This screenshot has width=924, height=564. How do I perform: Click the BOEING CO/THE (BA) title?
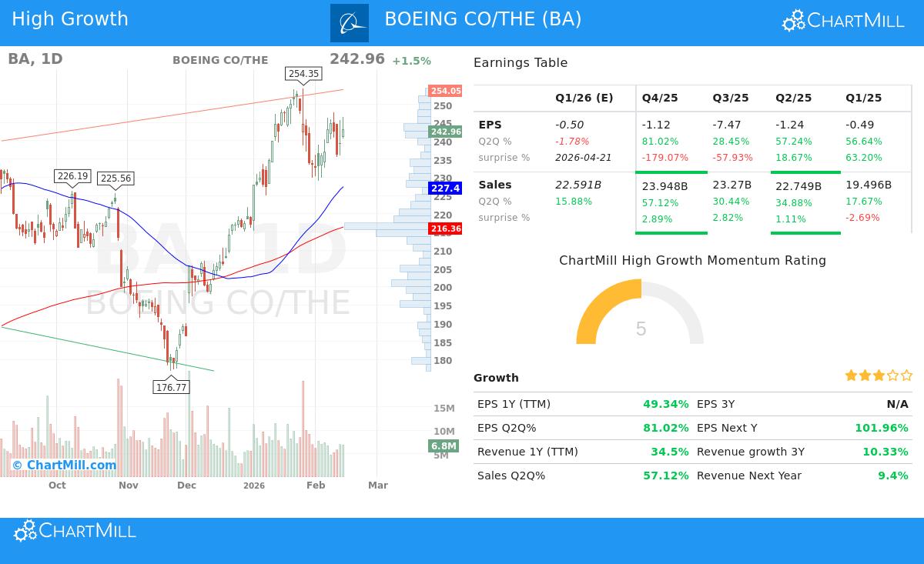click(484, 18)
